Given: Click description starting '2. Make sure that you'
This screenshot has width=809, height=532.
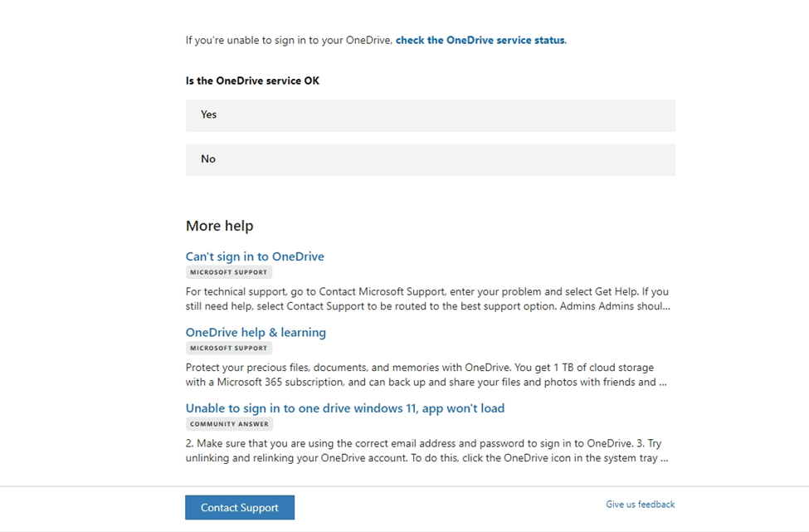Looking at the screenshot, I should tap(426, 451).
